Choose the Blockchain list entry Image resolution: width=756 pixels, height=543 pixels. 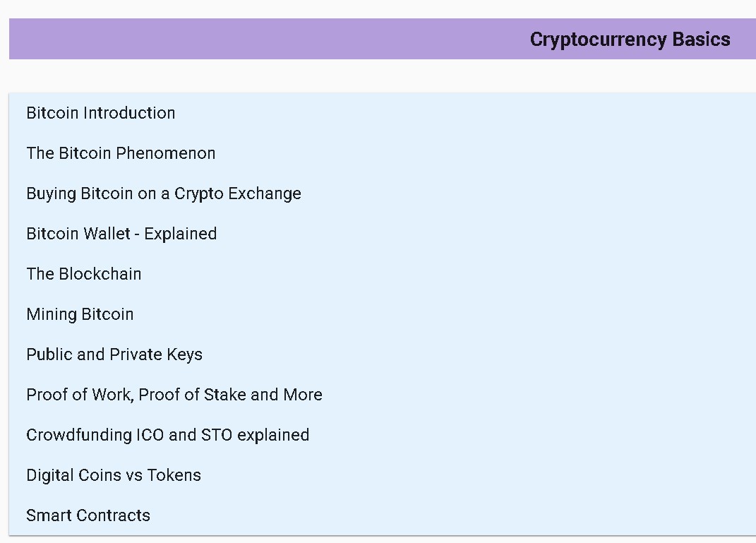[84, 274]
